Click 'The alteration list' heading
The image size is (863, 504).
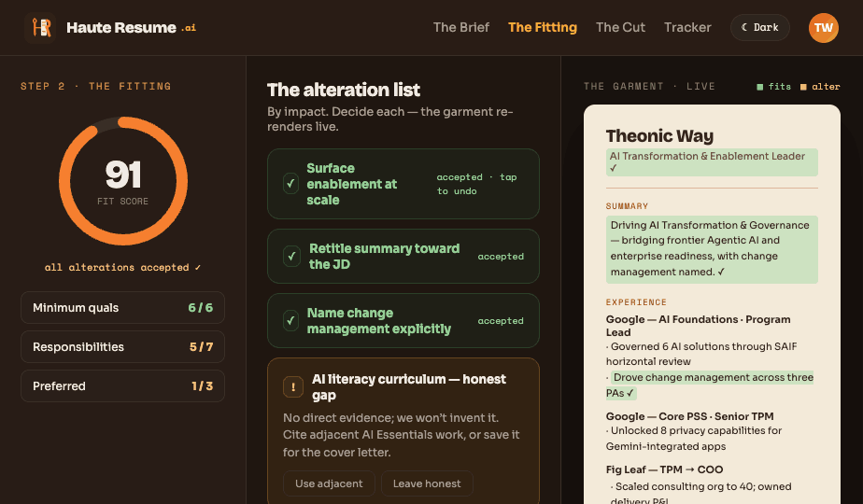(x=344, y=90)
